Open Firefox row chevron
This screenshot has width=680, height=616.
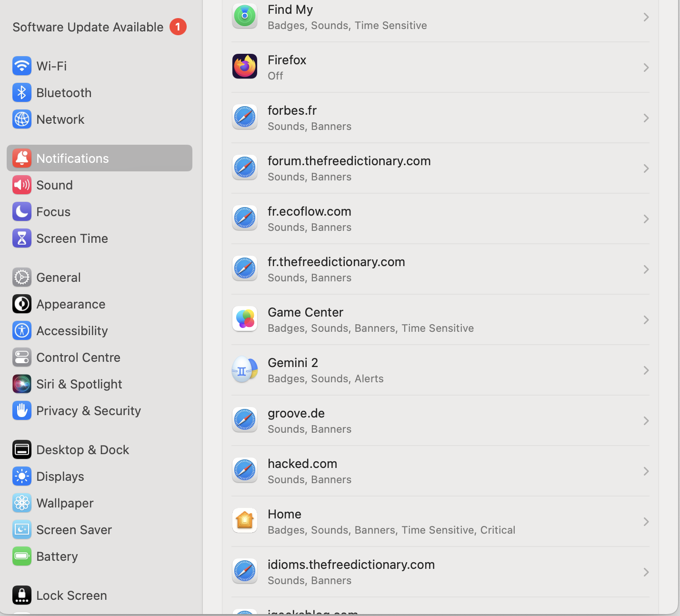tap(646, 68)
